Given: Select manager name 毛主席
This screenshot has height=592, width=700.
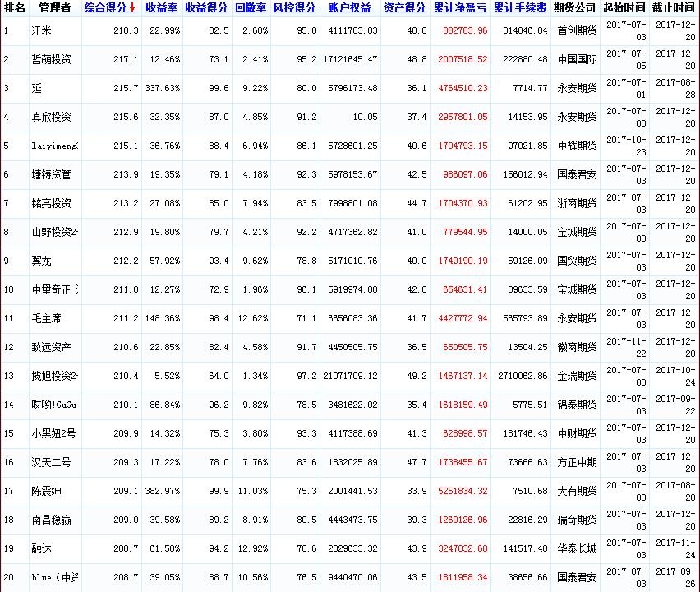Looking at the screenshot, I should point(46,318).
